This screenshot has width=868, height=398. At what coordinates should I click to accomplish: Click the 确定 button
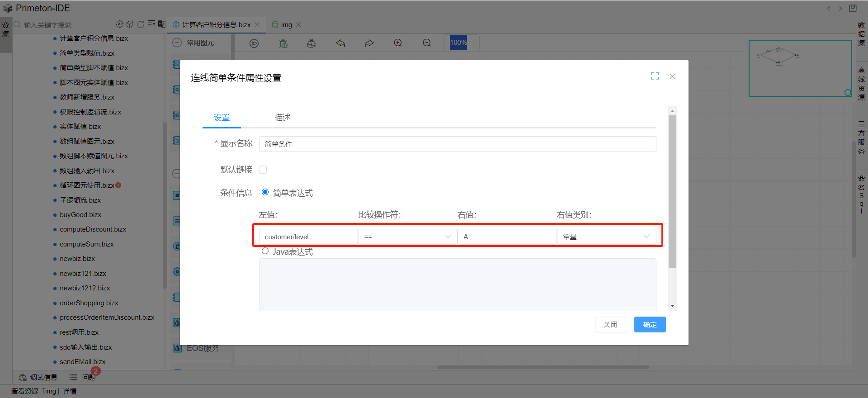click(x=650, y=324)
